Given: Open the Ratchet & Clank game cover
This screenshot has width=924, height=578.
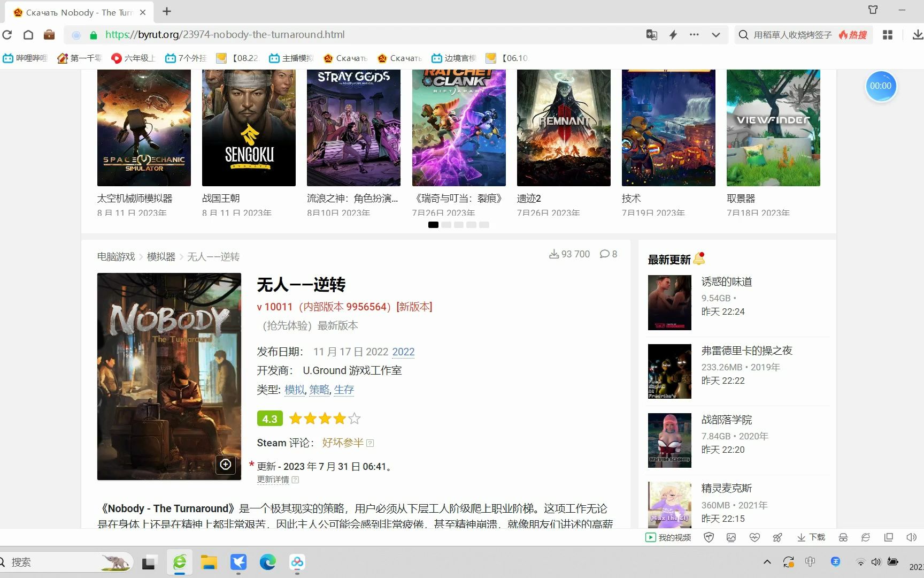Looking at the screenshot, I should click(459, 127).
